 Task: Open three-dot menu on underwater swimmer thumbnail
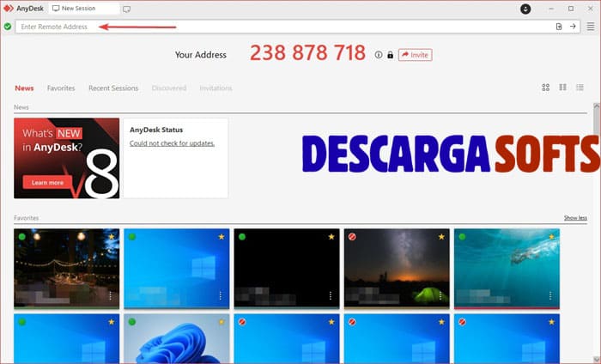[550, 295]
